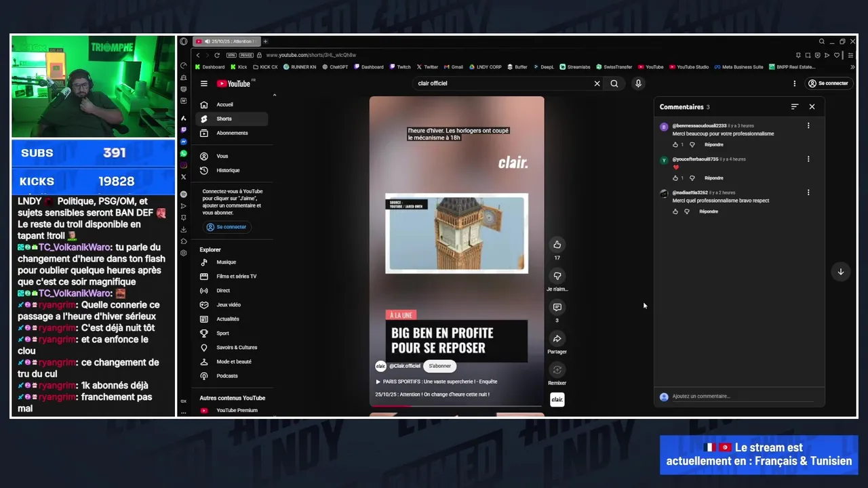Remix the short via Remixer icon
Image resolution: width=868 pixels, height=488 pixels.
557,370
